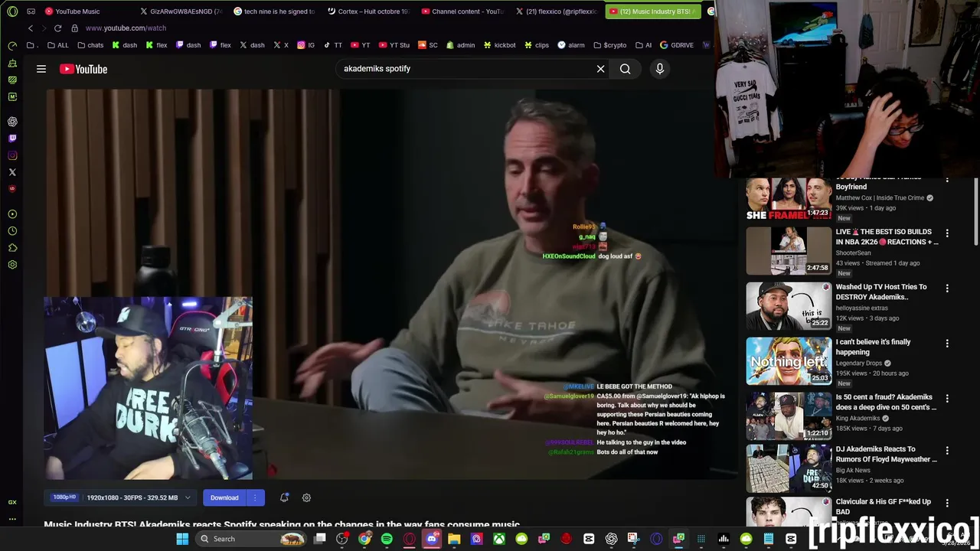Viewport: 980px width, 551px height.
Task: Open 'LIVE THE BEST ISO BUILDS IN NBA 2K26' video
Action: pyautogui.click(x=887, y=236)
